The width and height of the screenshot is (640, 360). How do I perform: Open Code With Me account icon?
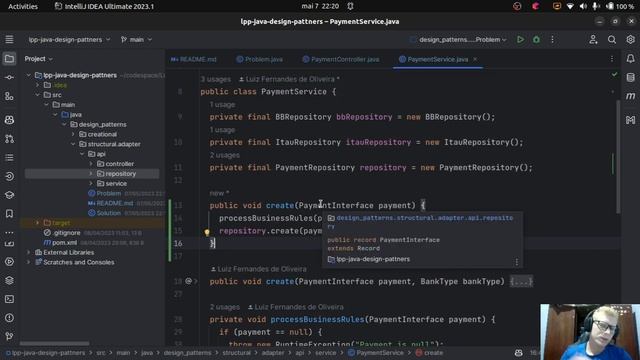click(593, 40)
